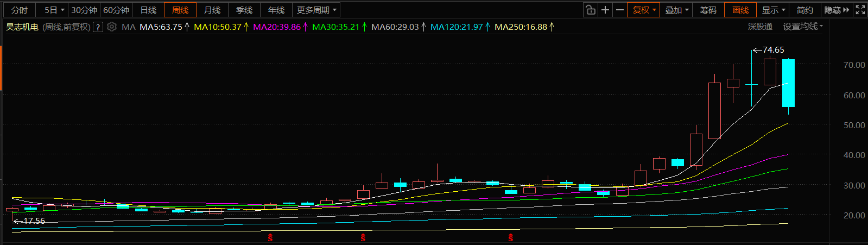Click the MA30:35.21 indicator label

click(x=340, y=27)
